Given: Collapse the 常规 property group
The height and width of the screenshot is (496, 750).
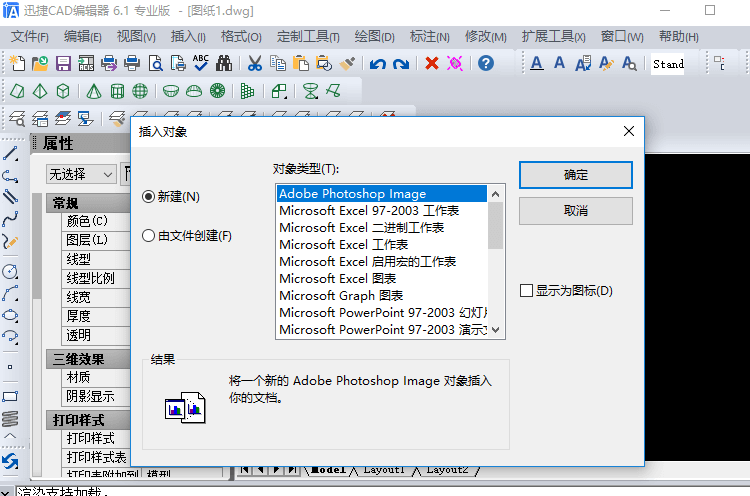Looking at the screenshot, I should 88,203.
